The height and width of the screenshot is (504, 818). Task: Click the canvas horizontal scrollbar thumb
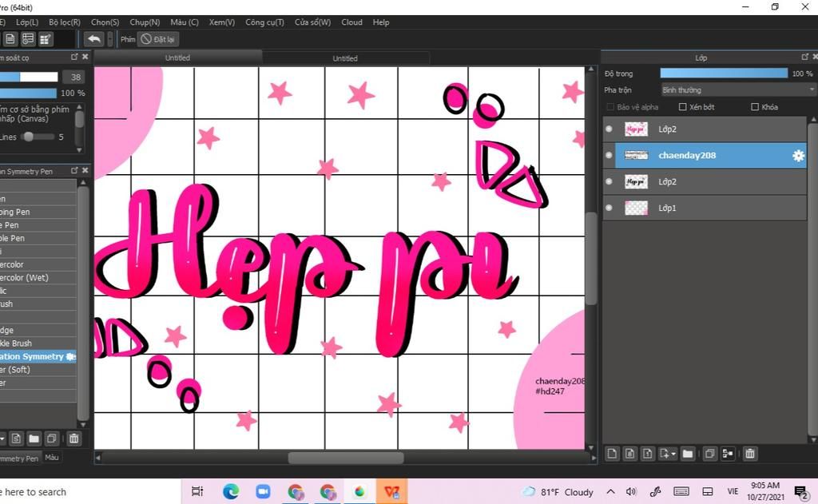(x=346, y=458)
